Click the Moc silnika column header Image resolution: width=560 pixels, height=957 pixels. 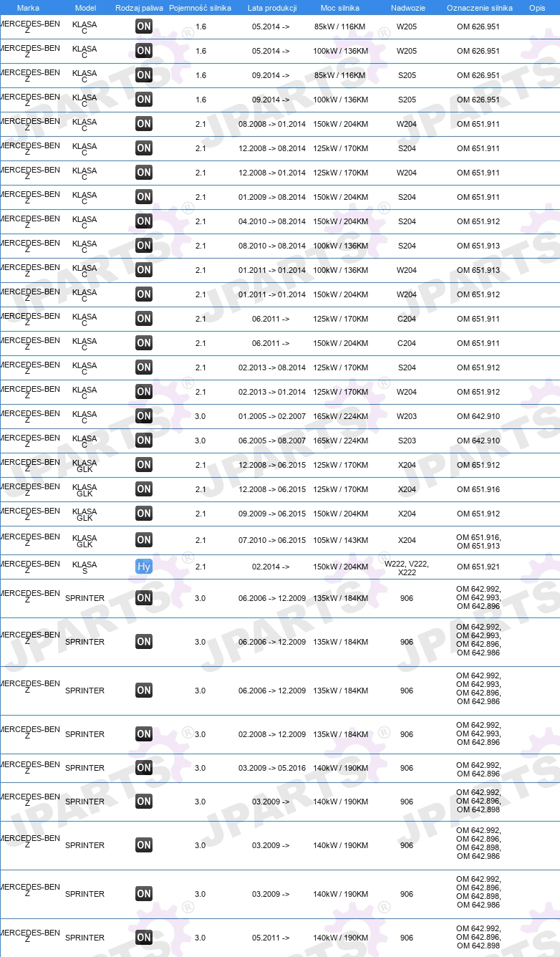tap(340, 8)
